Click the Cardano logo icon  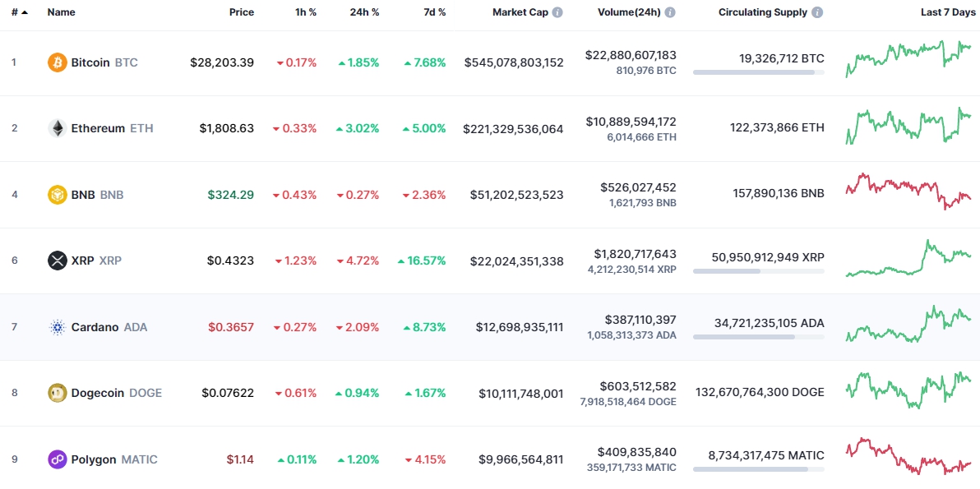click(57, 327)
